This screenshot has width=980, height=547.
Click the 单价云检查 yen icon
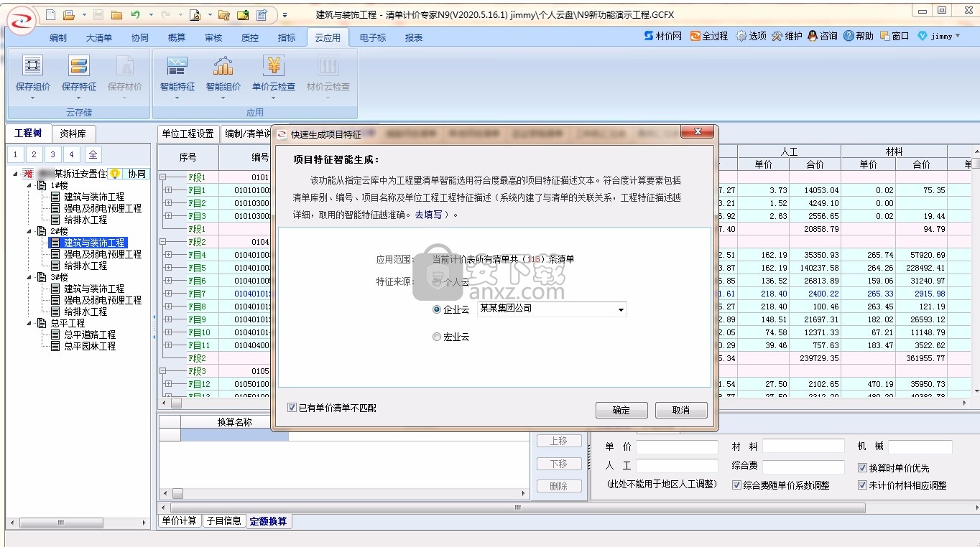click(273, 66)
